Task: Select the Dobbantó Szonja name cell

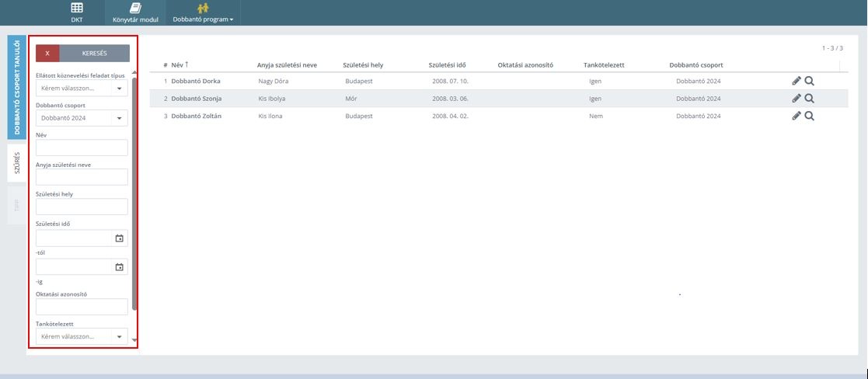Action: (x=197, y=99)
